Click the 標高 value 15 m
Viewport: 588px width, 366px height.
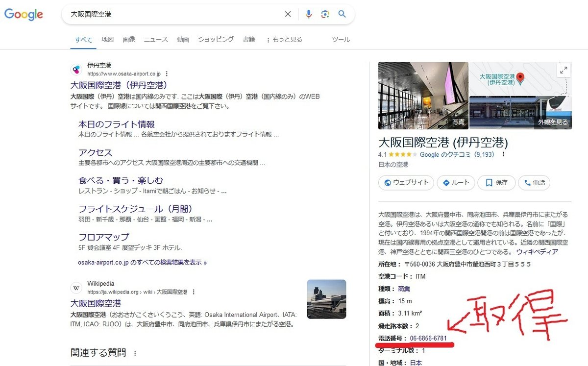(x=405, y=301)
